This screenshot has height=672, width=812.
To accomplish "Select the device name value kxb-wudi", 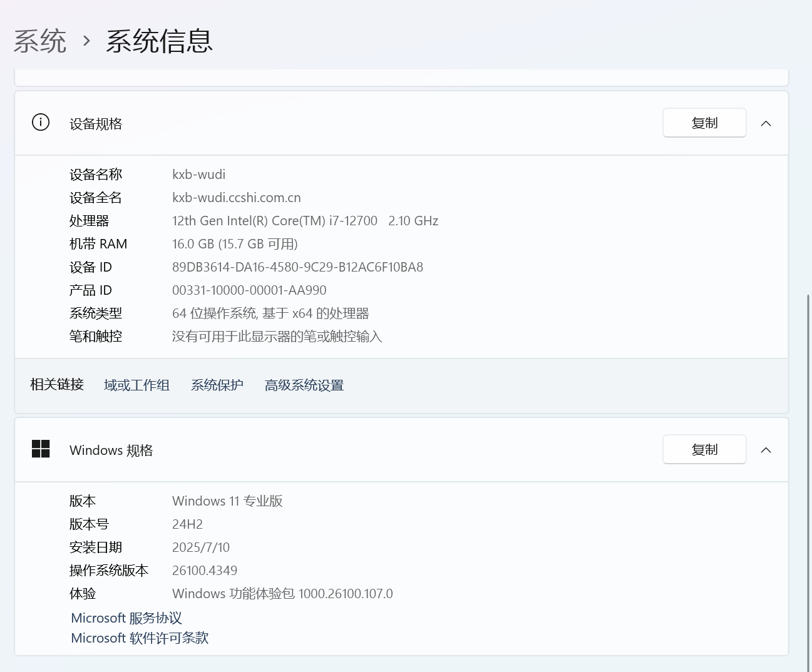I will click(199, 175).
